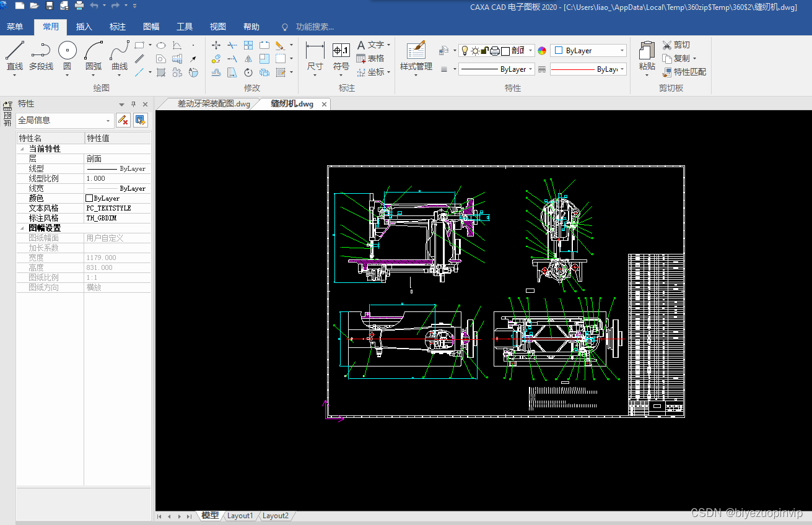The height and width of the screenshot is (525, 812).
Task: Open the 帮助 ribbon tab
Action: (251, 27)
